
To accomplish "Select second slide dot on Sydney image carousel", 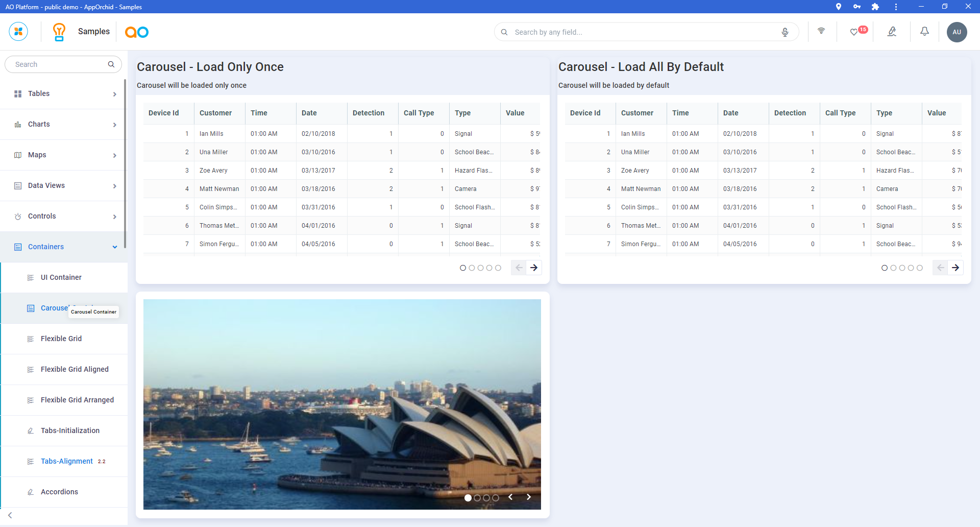I will [477, 498].
